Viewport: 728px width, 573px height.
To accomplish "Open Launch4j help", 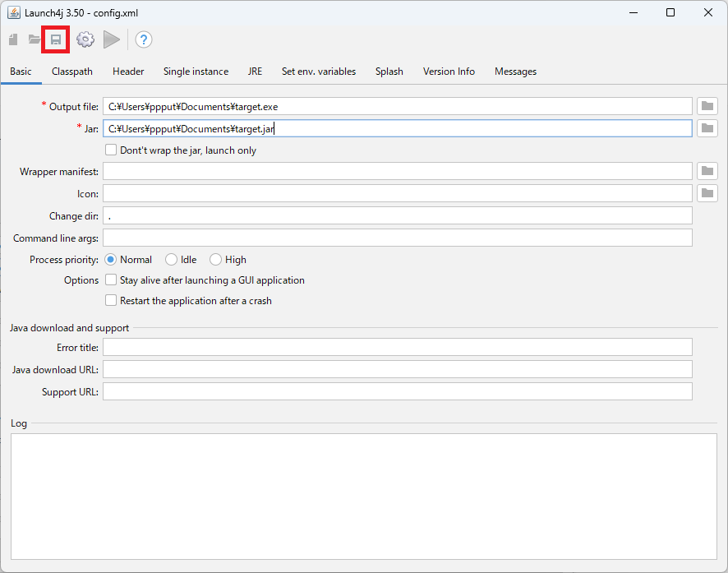I will click(x=143, y=39).
